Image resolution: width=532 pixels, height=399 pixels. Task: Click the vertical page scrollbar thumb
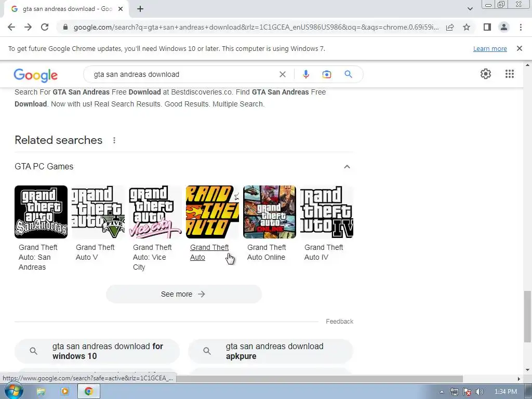(527, 316)
